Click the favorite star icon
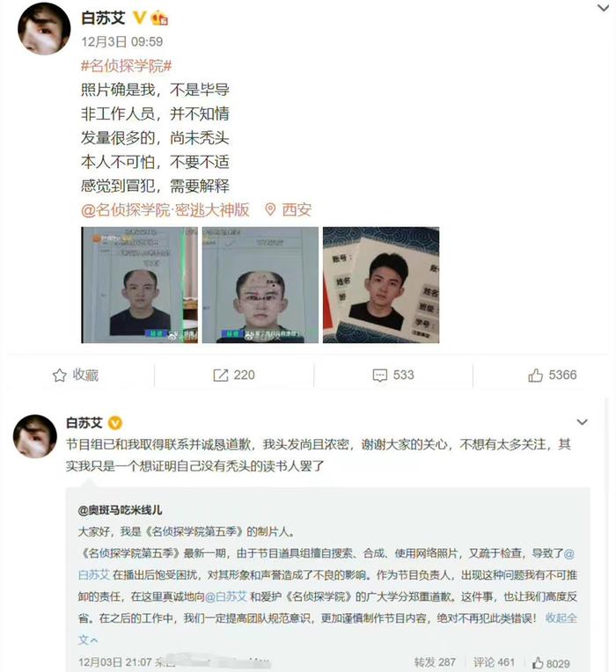 (x=59, y=376)
